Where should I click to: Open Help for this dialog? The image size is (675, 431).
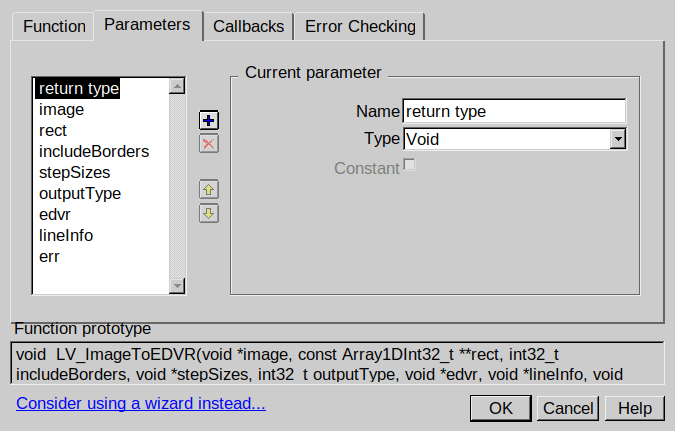point(635,408)
